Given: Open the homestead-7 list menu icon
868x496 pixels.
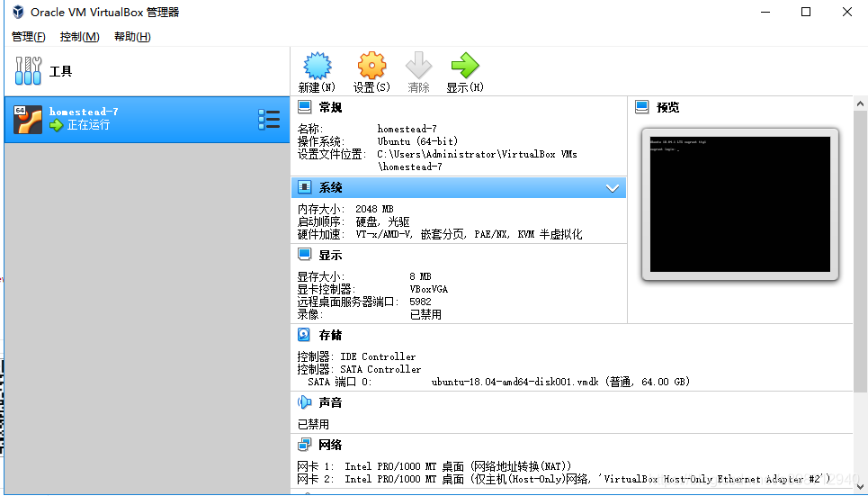Looking at the screenshot, I should click(x=269, y=120).
